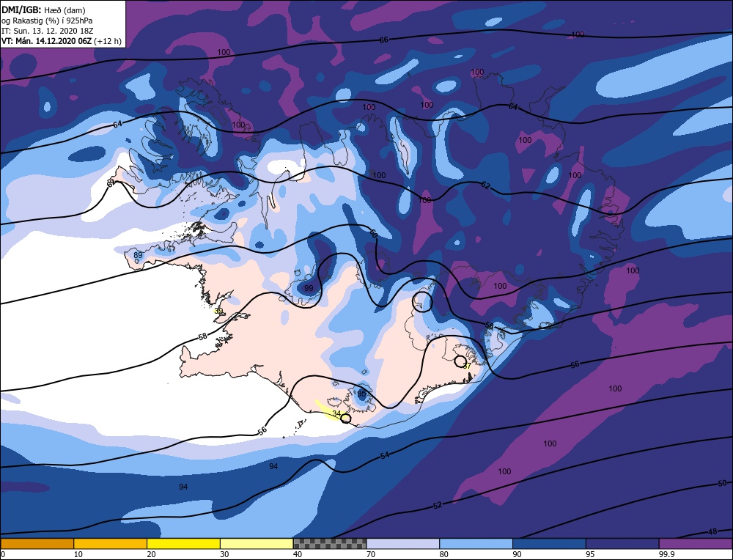Click the '99' humidity value on the map

309,288
